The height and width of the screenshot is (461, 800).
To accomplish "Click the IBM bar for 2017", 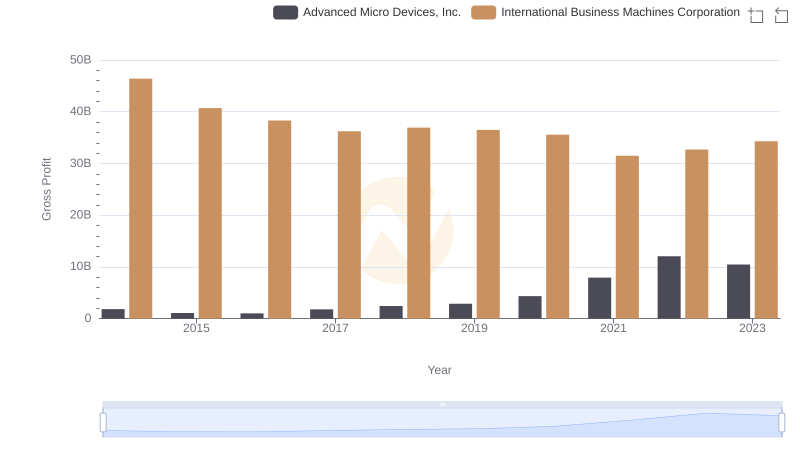I will click(x=349, y=225).
